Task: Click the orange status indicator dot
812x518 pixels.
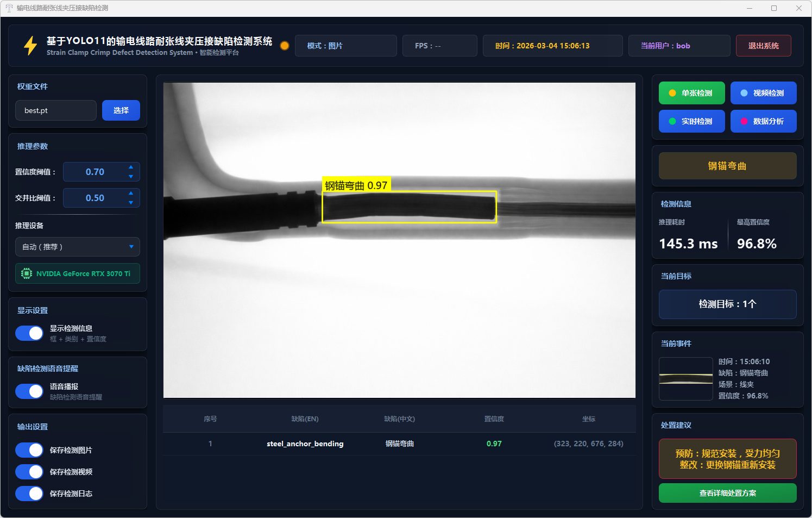Action: pos(284,46)
